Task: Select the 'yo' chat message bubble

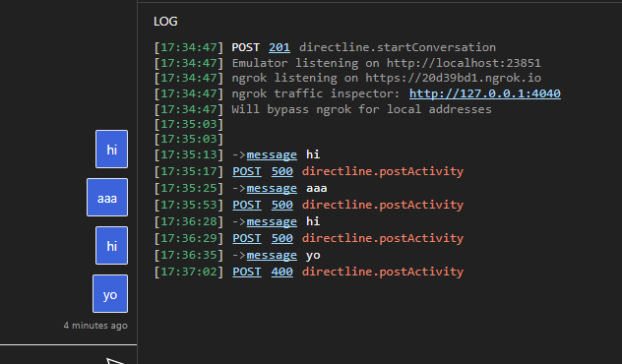Action: [x=110, y=294]
